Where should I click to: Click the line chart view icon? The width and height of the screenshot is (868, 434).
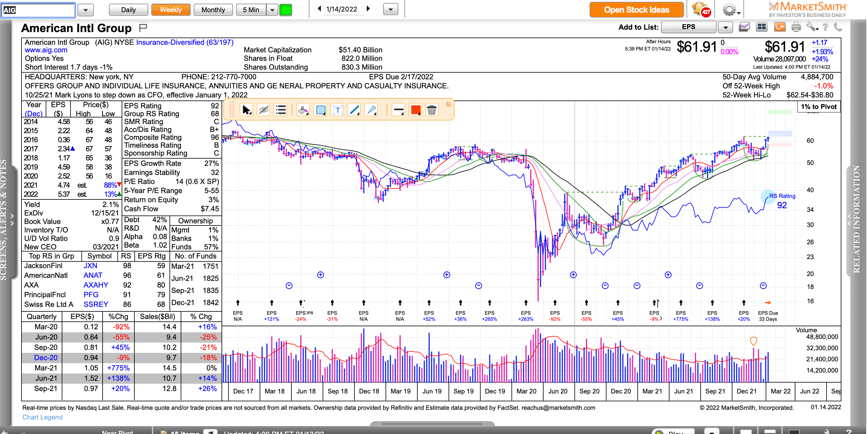(744, 27)
